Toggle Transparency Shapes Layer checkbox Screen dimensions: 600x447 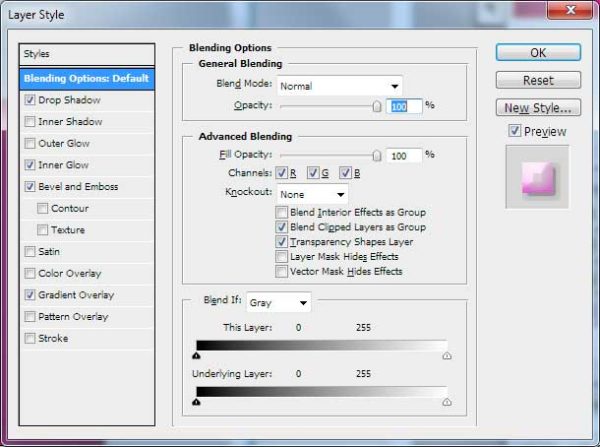[281, 242]
